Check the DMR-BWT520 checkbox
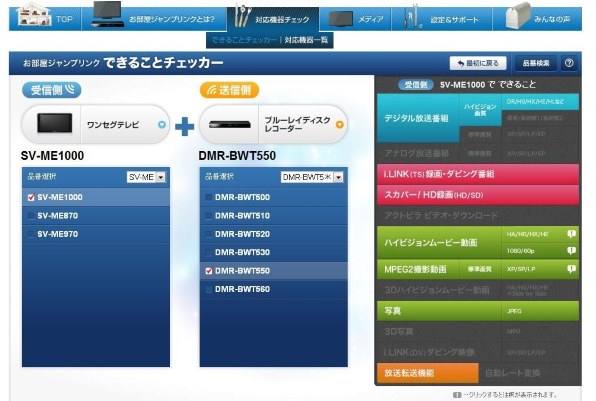Image resolution: width=596 pixels, height=401 pixels. click(209, 234)
